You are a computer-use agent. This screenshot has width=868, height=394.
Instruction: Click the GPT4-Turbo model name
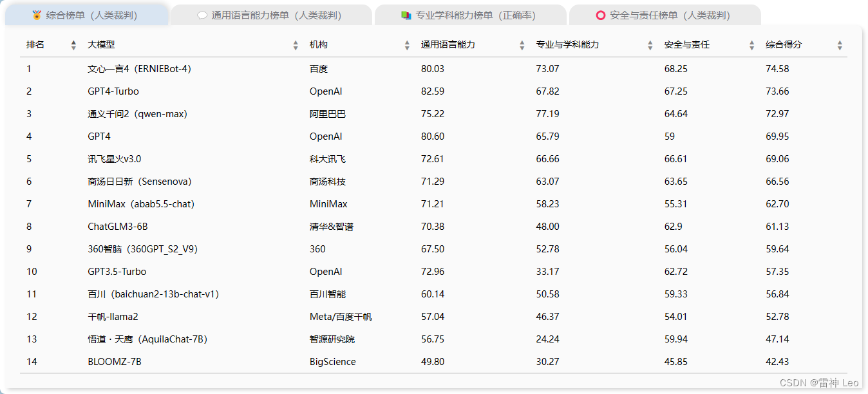click(x=113, y=91)
